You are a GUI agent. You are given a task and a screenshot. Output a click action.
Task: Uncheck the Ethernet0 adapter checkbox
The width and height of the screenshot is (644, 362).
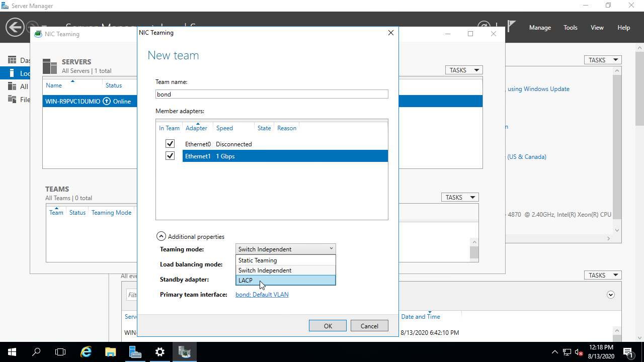click(170, 144)
